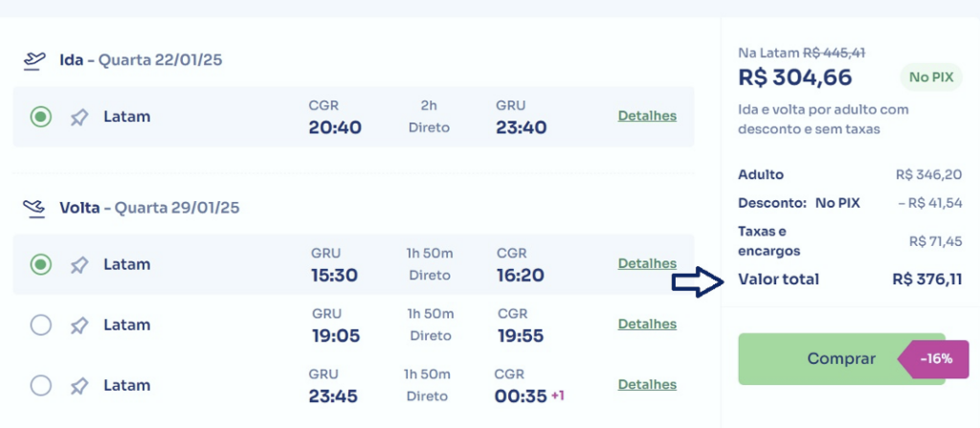Select the 15:30 return flight radio button

click(40, 265)
